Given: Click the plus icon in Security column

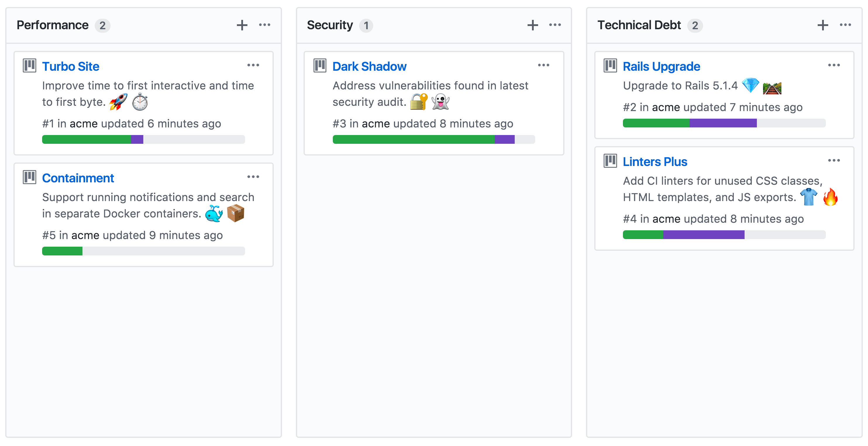Looking at the screenshot, I should [532, 25].
